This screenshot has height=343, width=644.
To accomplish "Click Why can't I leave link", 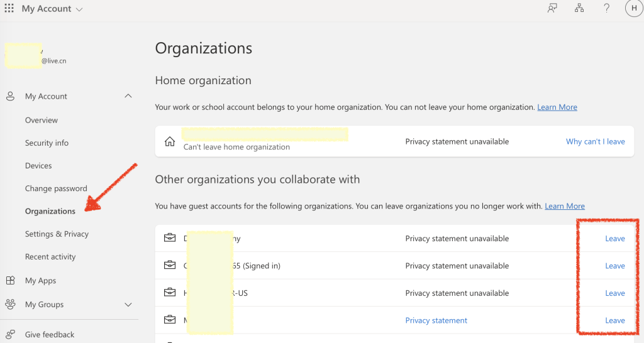I will (x=595, y=142).
